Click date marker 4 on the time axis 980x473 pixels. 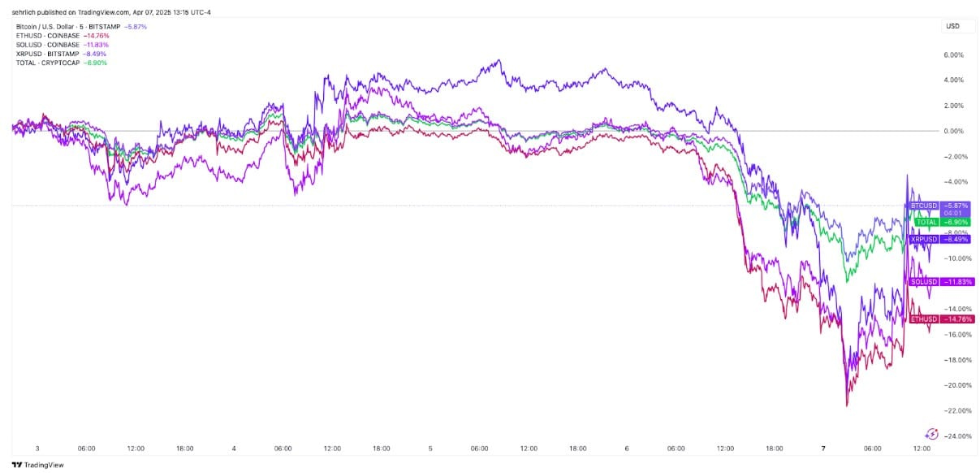tap(234, 448)
